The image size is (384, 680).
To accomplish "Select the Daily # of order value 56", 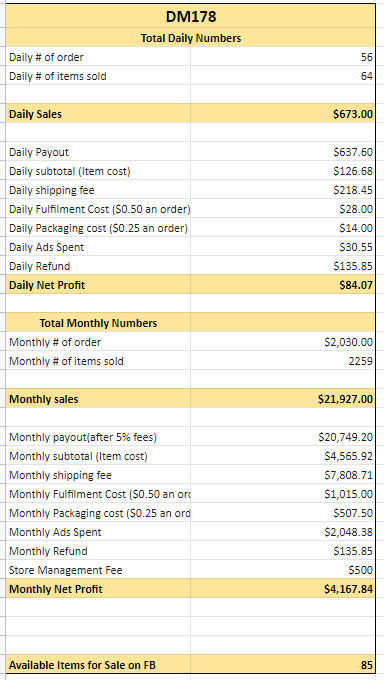I will click(283, 57).
